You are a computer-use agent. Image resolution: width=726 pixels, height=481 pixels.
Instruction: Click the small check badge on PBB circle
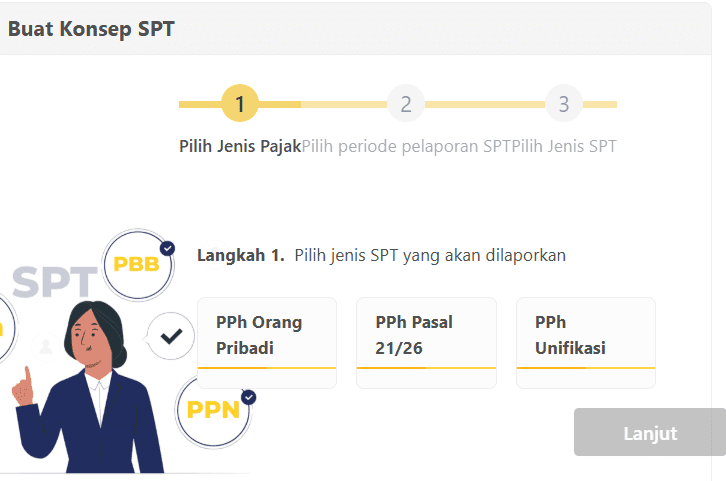tap(167, 248)
